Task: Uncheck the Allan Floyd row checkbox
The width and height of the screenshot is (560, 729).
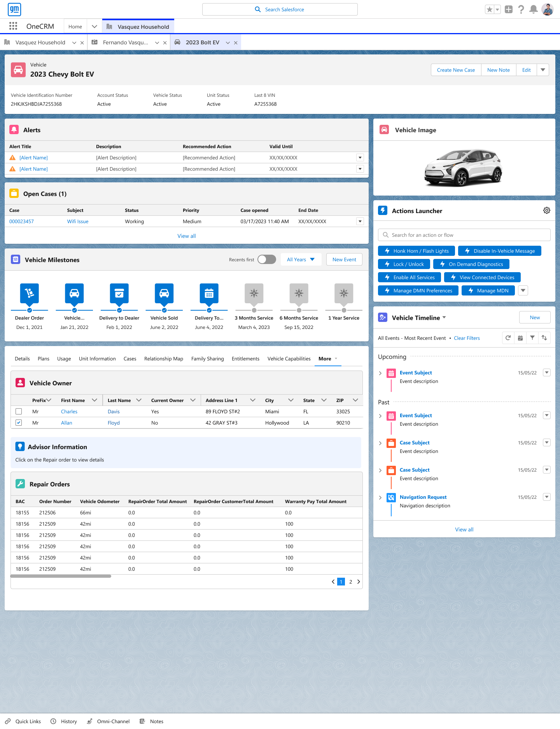Action: point(19,423)
